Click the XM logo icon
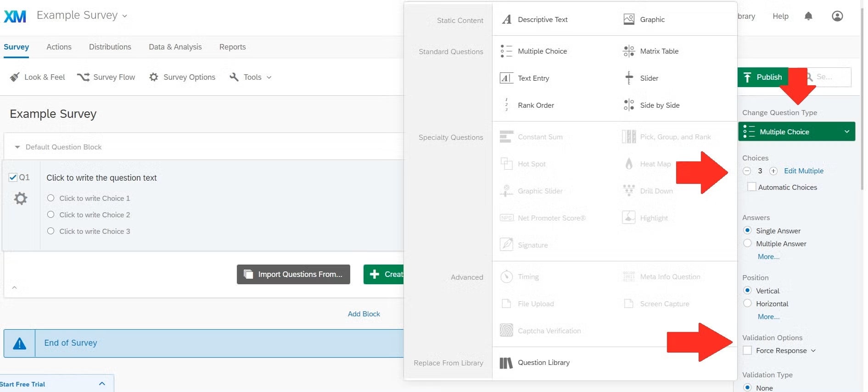 [x=15, y=16]
